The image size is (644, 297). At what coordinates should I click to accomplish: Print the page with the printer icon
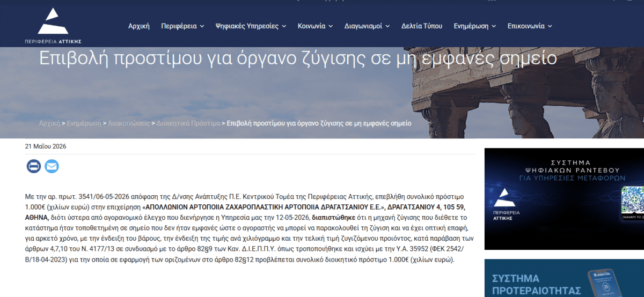pos(34,166)
